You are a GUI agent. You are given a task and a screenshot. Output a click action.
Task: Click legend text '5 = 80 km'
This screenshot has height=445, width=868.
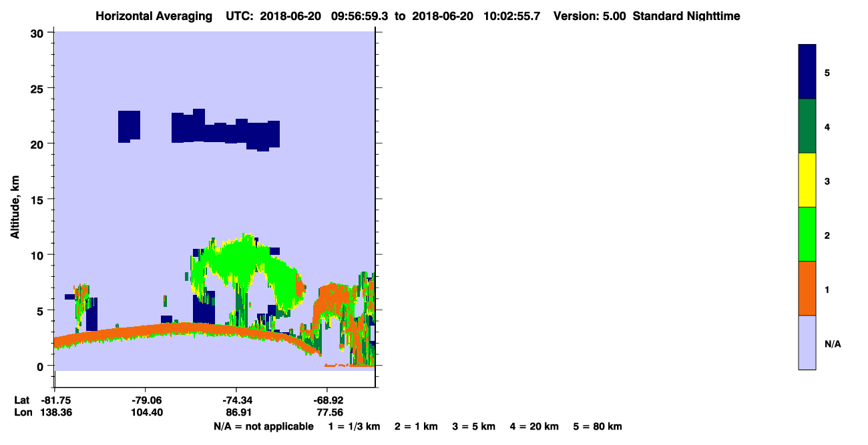[598, 426]
